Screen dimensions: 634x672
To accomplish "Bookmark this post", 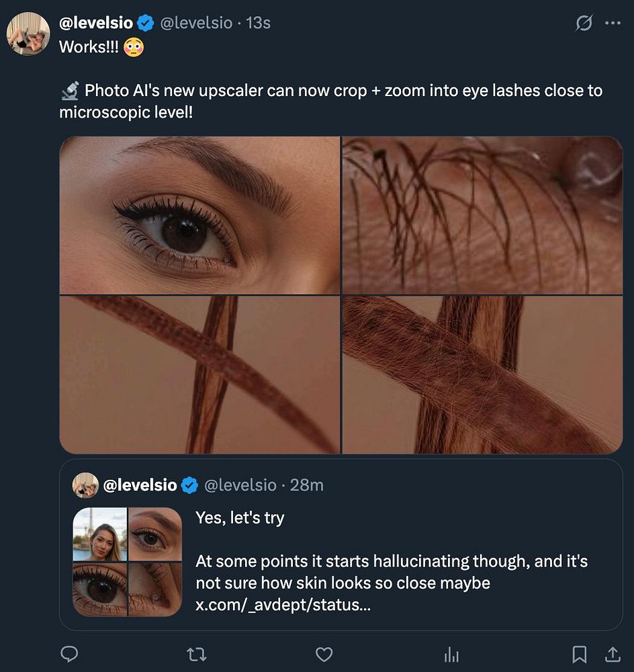I will pyautogui.click(x=579, y=654).
